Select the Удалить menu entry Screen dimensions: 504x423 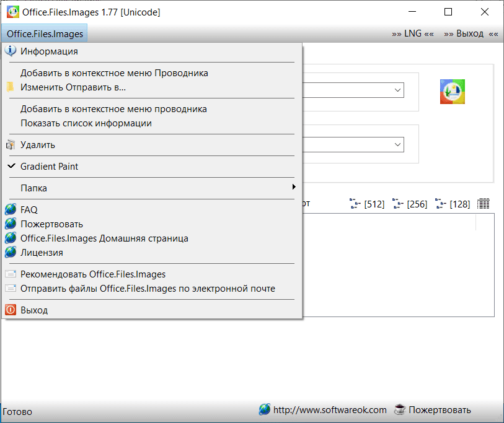pos(152,145)
